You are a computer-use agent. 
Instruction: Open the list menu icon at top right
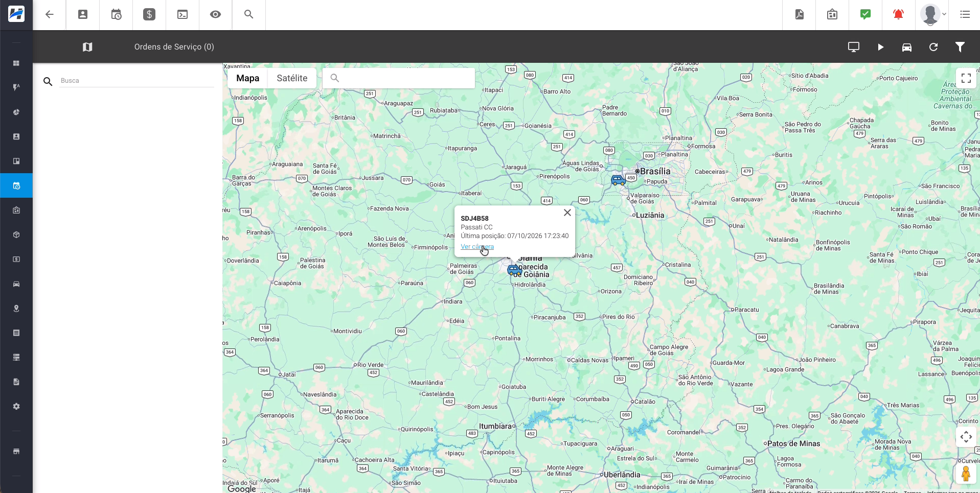965,14
